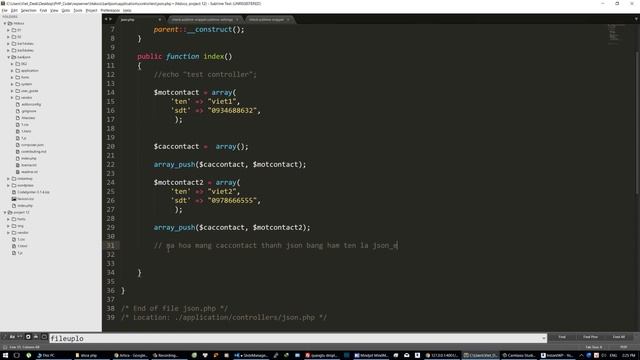Open the Tools menu
640x360 pixels.
78,10
